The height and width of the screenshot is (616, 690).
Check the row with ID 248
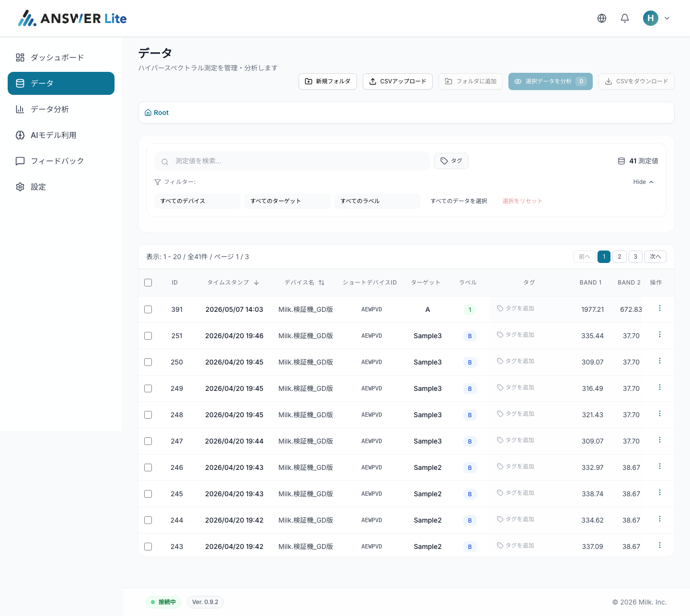coord(148,415)
